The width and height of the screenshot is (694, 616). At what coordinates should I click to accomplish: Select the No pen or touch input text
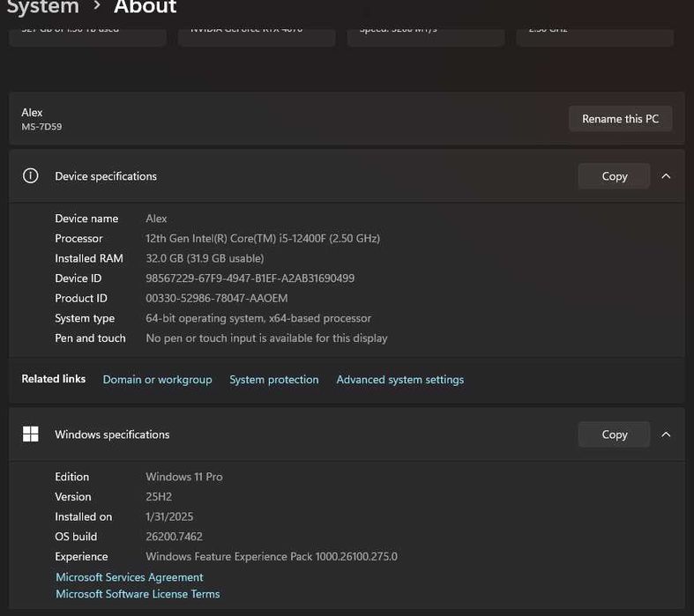266,338
